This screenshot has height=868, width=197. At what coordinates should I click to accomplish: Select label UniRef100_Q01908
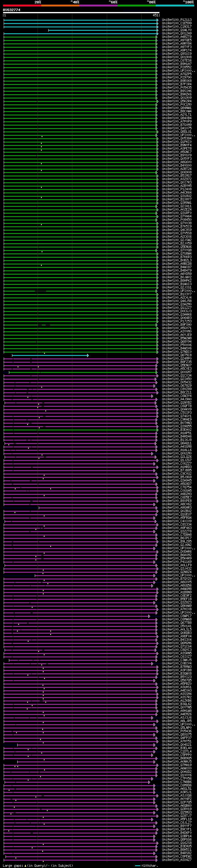point(177,57)
